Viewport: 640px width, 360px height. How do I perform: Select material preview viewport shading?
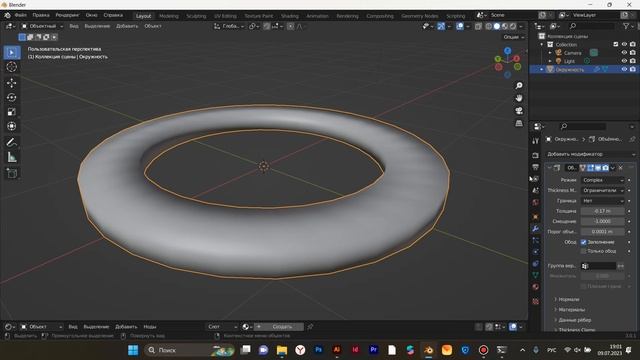pos(505,26)
